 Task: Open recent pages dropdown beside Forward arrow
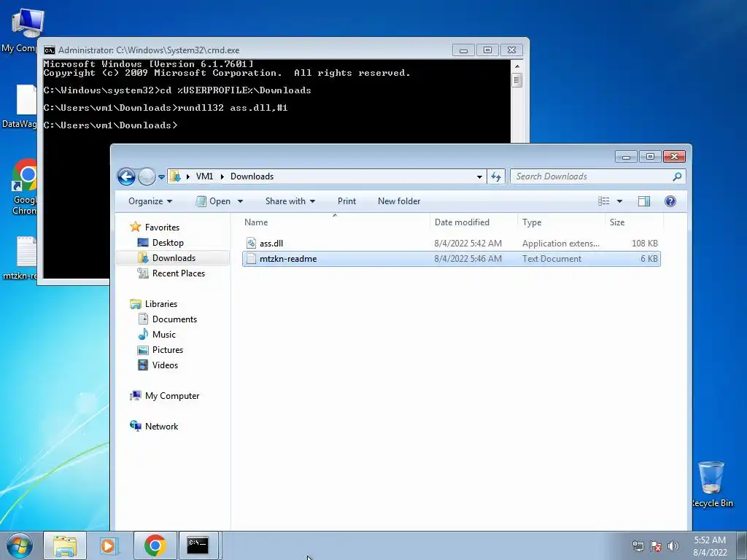pos(161,177)
